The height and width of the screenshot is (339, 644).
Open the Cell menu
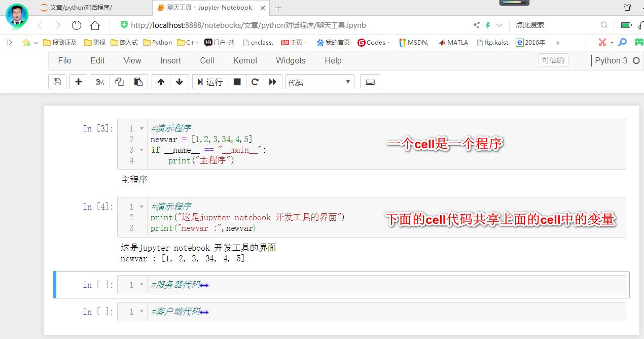coord(207,60)
